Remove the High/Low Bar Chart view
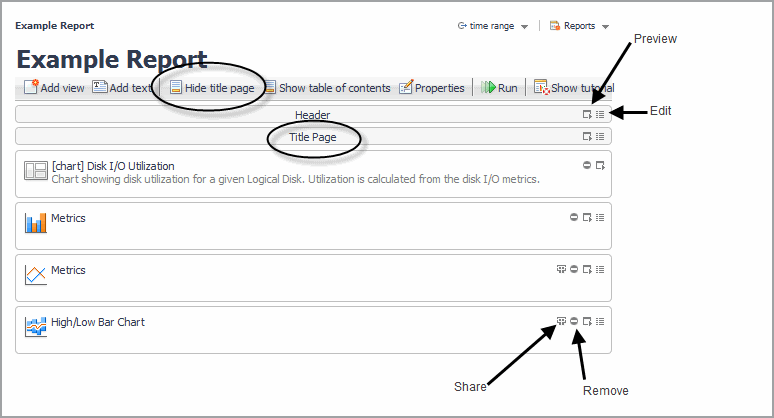The width and height of the screenshot is (774, 418). [574, 321]
